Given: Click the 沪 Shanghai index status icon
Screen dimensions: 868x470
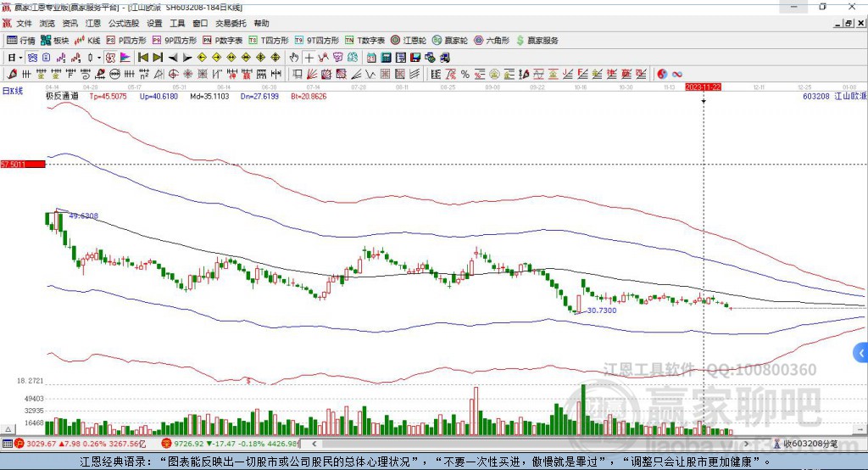Looking at the screenshot, I should pyautogui.click(x=19, y=444).
